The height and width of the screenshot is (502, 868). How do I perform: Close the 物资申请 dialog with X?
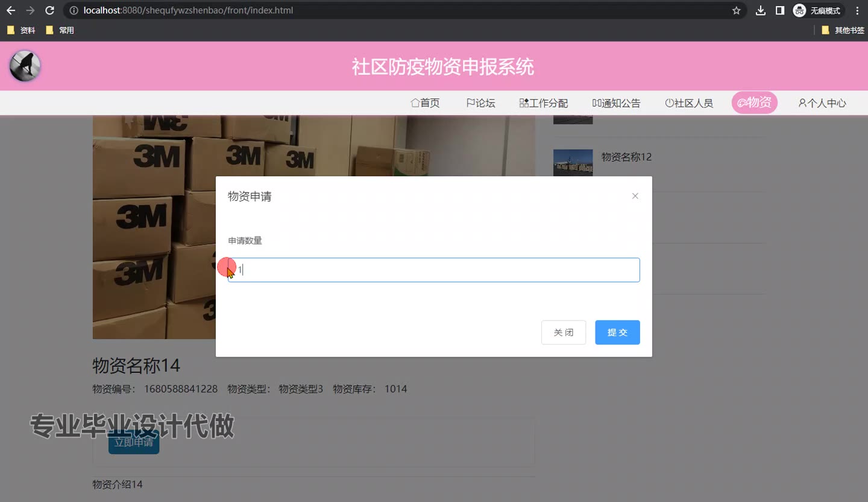pos(635,196)
